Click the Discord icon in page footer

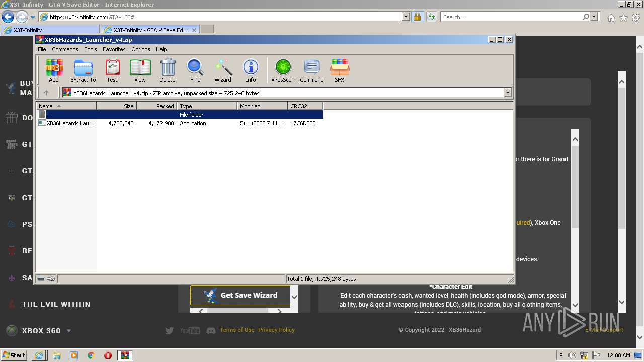coord(211,330)
